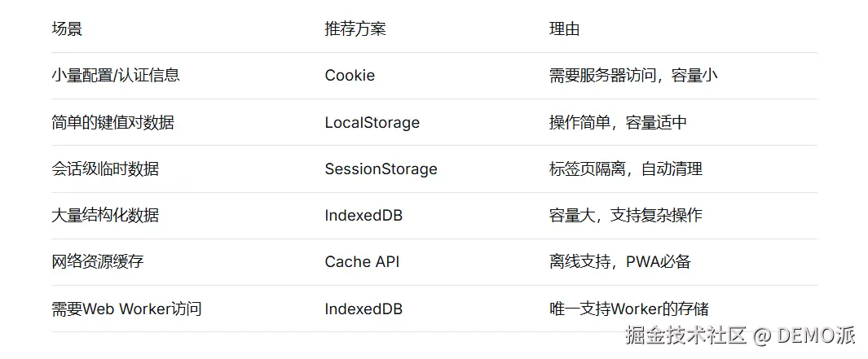The width and height of the screenshot is (868, 359).
Task: Click the Cookie cell text
Action: (x=350, y=76)
